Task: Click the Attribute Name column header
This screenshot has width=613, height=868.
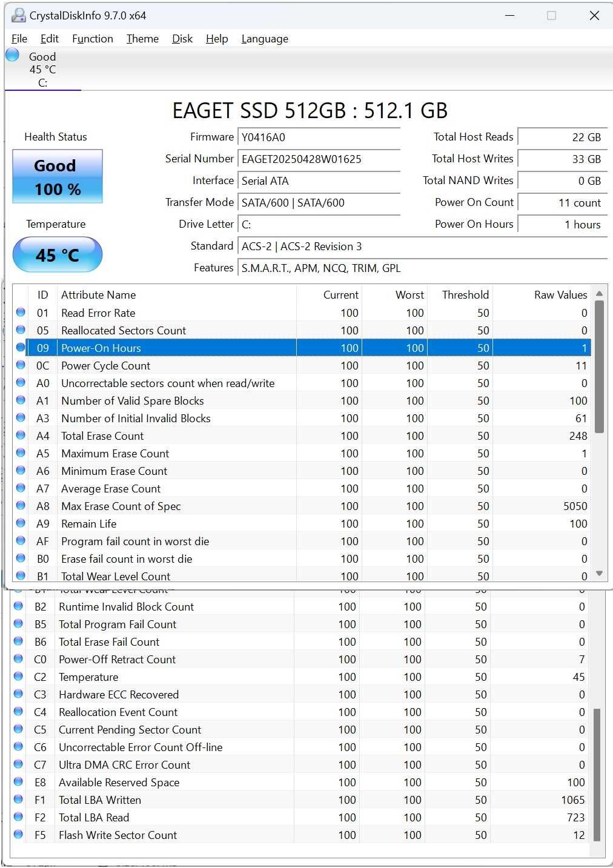Action: 176,295
